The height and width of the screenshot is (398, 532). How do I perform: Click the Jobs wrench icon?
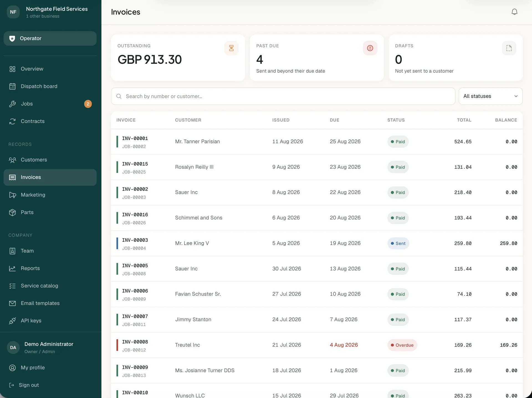click(12, 104)
